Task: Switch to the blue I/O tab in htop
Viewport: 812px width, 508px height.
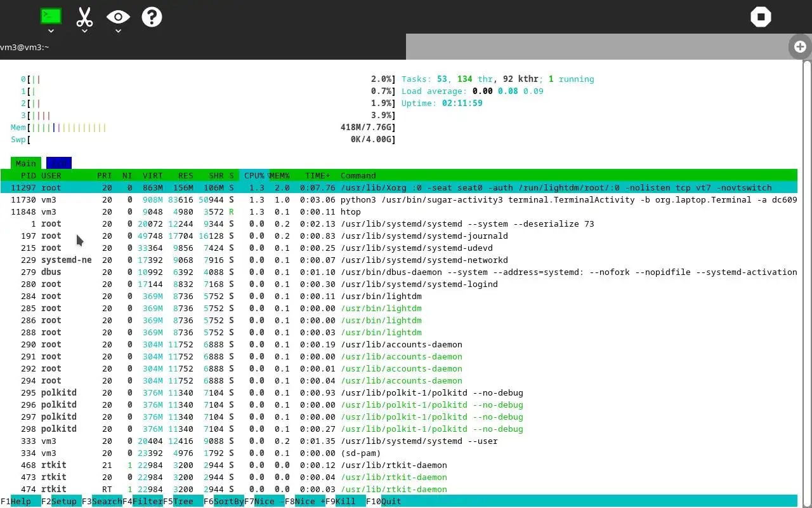Action: 59,163
